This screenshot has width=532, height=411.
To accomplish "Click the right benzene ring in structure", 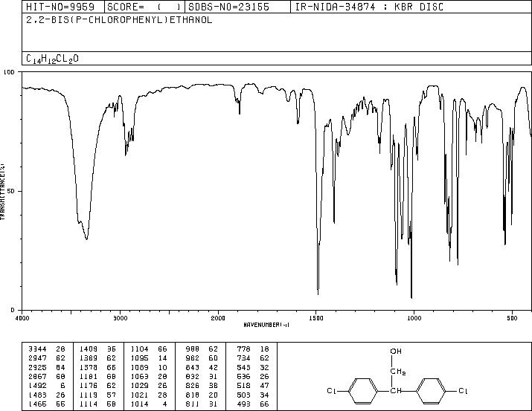I will [431, 391].
